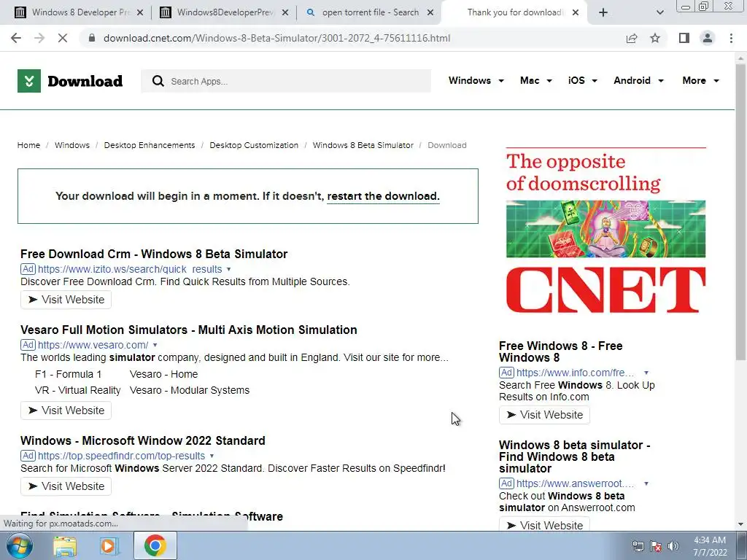Stop loading the page with X icon
This screenshot has height=560, width=747.
coord(63,38)
